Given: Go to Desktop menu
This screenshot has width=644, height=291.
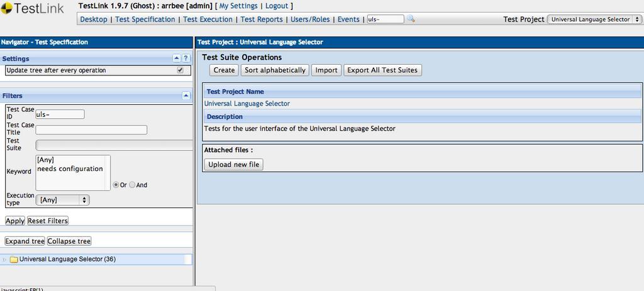Looking at the screenshot, I should [94, 19].
